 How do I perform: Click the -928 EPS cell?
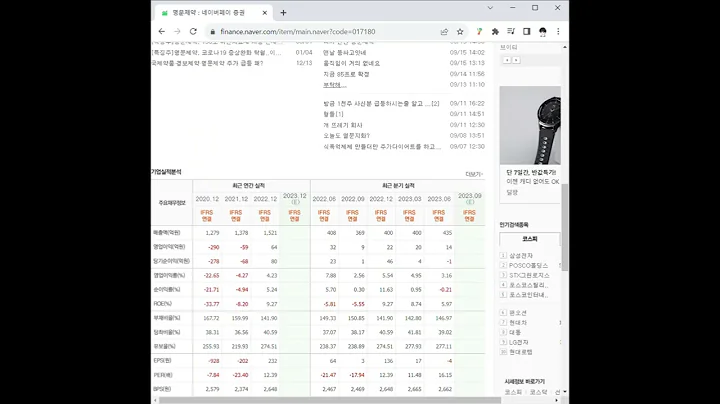click(x=214, y=361)
